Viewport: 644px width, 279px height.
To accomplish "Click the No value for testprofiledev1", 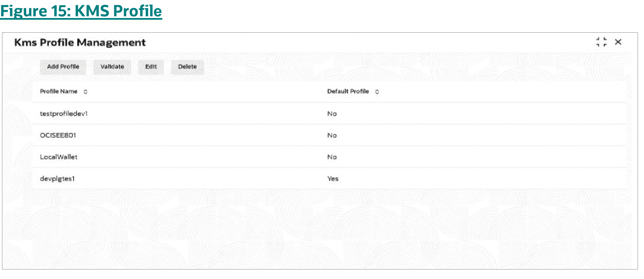I will (x=332, y=114).
